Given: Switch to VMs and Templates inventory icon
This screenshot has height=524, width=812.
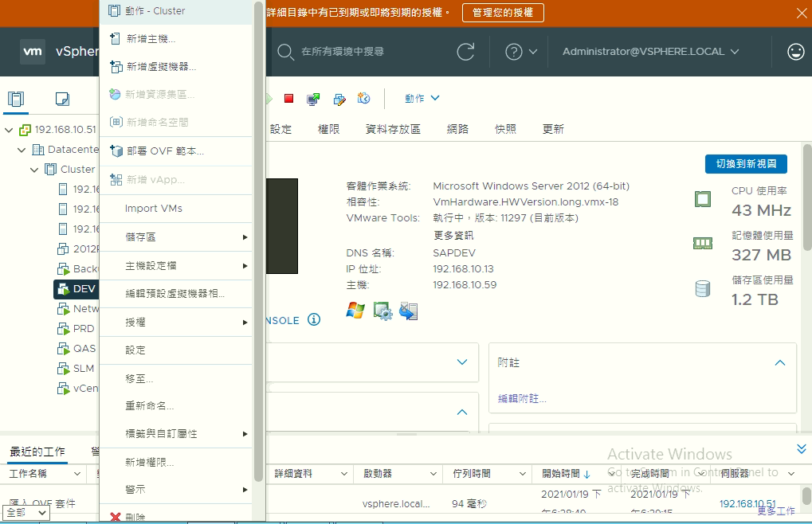Looking at the screenshot, I should click(x=62, y=99).
